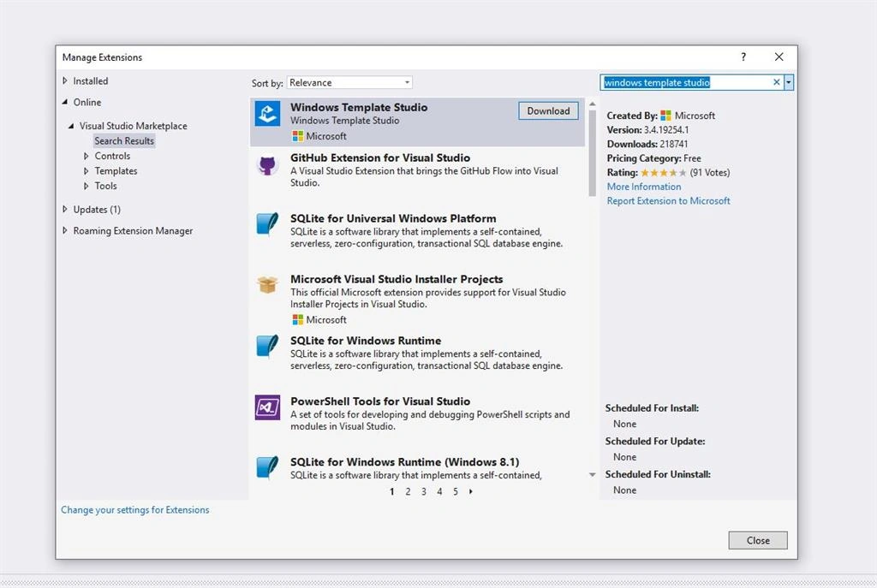Screen dimensions: 877x588
Task: Collapse the Visual Studio Marketplace node
Action: pos(71,127)
